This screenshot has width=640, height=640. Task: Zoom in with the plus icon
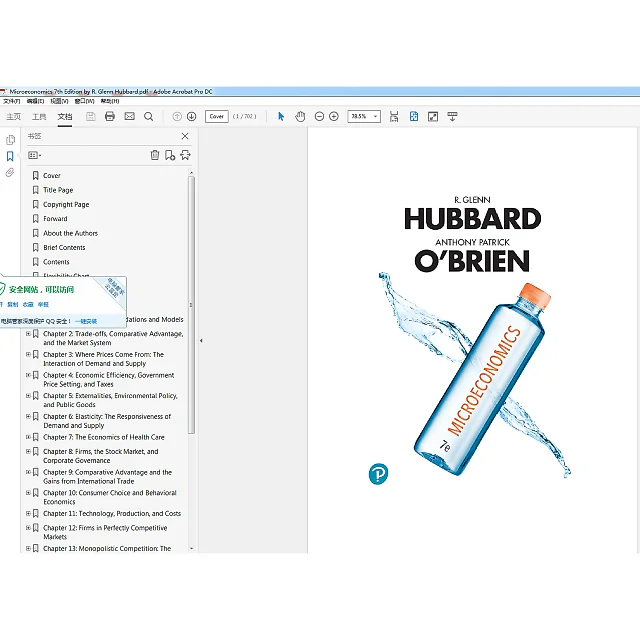333,117
